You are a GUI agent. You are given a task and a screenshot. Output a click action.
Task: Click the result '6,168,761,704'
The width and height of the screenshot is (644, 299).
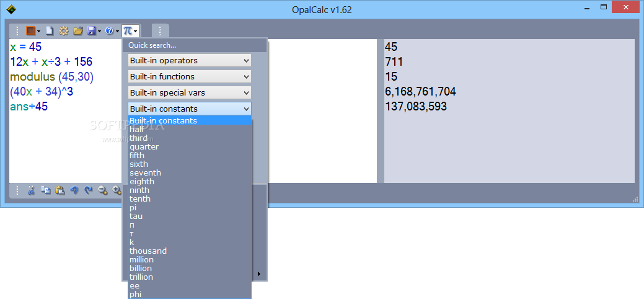coord(421,92)
